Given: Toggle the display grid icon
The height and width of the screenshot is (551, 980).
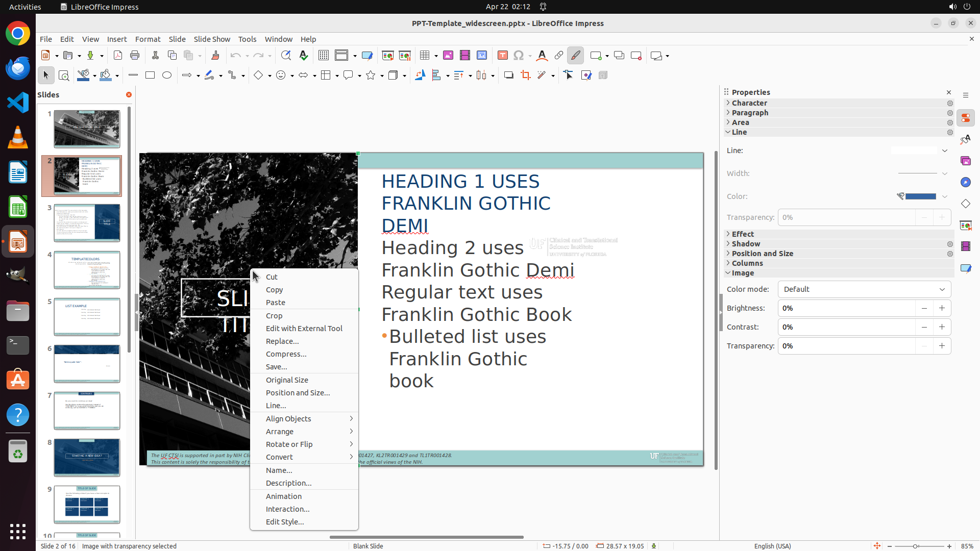Looking at the screenshot, I should [x=323, y=56].
